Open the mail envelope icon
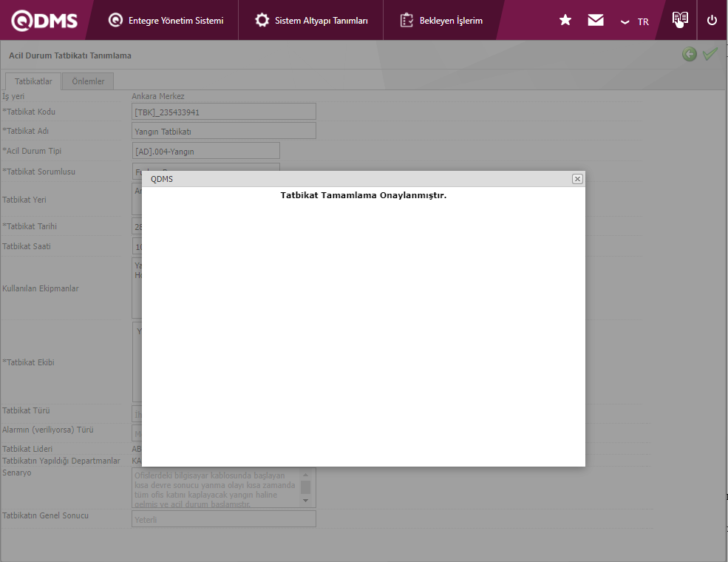This screenshot has height=562, width=728. pos(596,20)
